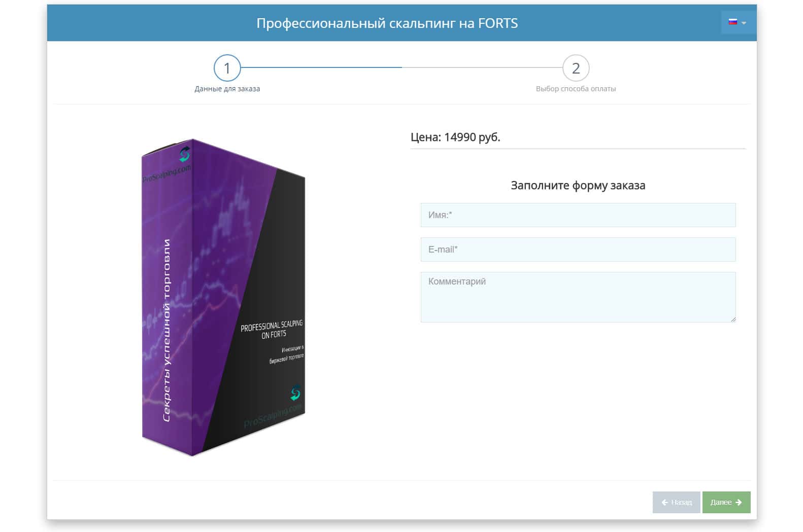Select step 2 circle
Image resolution: width=803 pixels, height=532 pixels.
tap(576, 68)
